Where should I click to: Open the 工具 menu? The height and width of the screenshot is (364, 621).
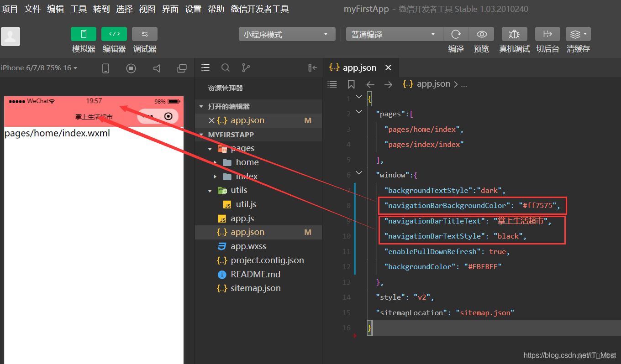tap(79, 9)
